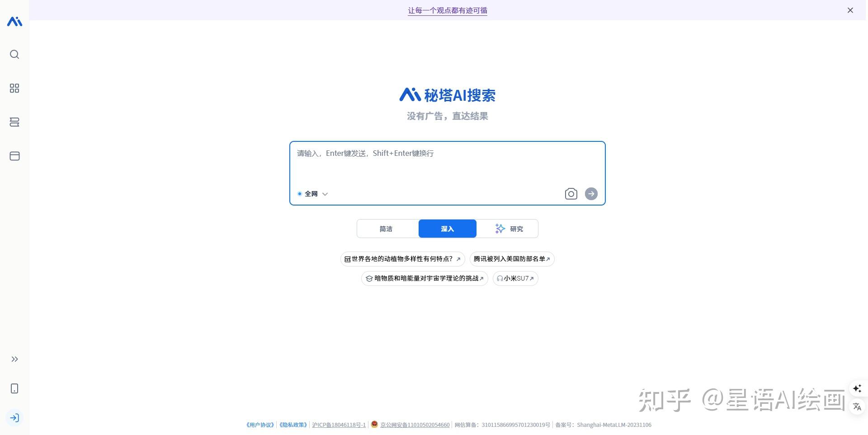Click the sparkle AI assistant icon
The image size is (868, 435).
tap(857, 388)
